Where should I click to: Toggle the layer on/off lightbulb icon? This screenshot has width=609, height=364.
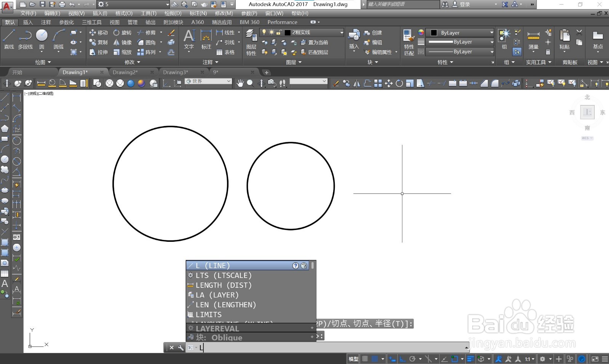(x=264, y=32)
